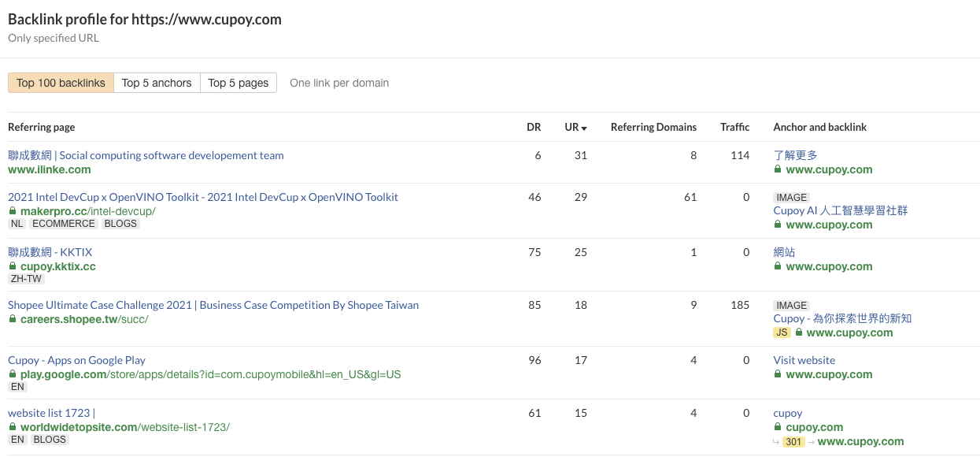Click the Referring Domains value 61
The image size is (980, 457).
[690, 197]
